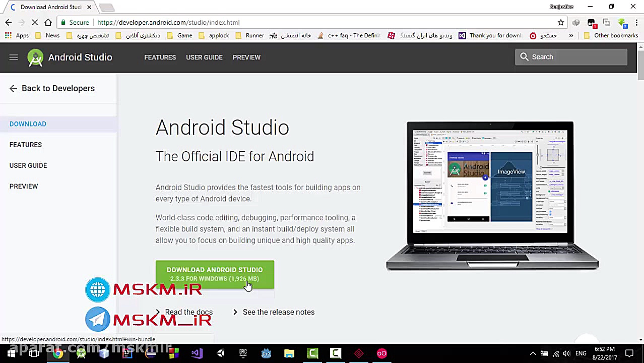The height and width of the screenshot is (363, 644).
Task: Click the page vertical scrollbar
Action: pos(640,66)
